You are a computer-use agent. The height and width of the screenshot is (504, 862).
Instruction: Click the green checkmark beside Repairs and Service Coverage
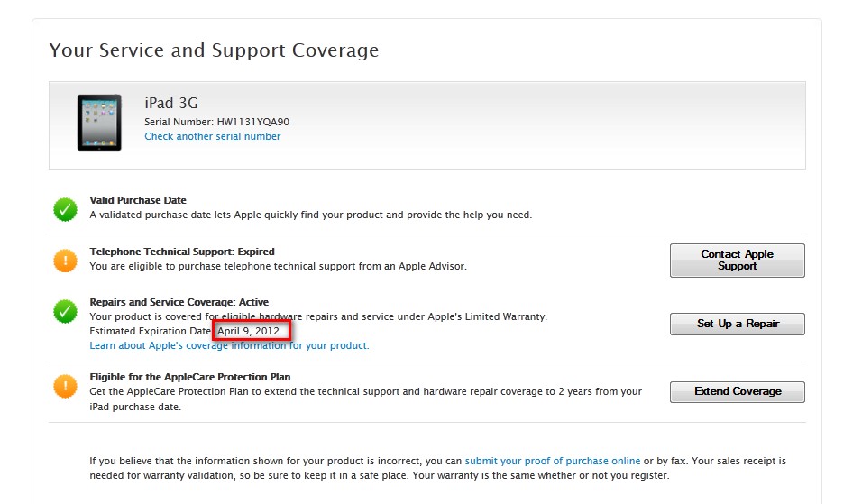(x=65, y=312)
